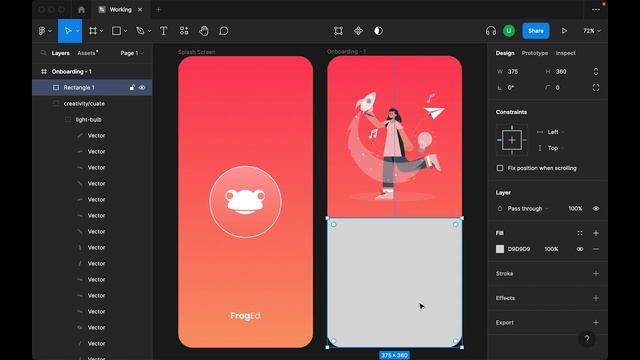
Task: Open fill styles four-dot icon
Action: pos(580,233)
